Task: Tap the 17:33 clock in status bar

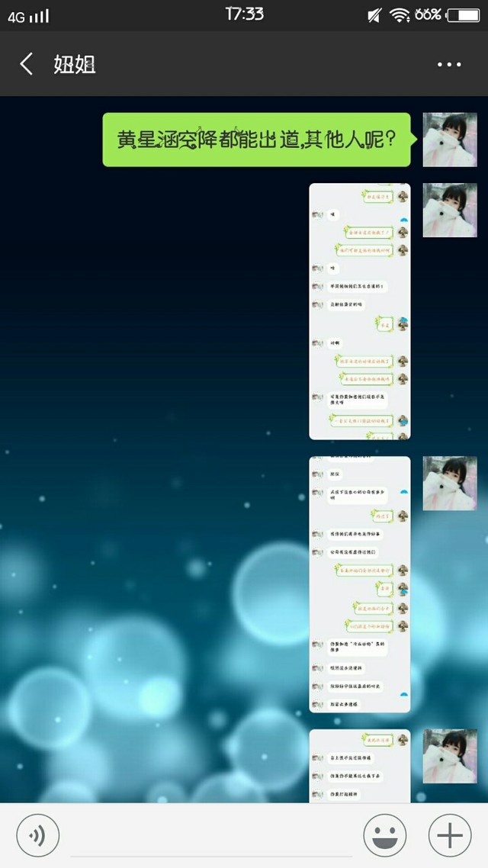Action: 245,14
